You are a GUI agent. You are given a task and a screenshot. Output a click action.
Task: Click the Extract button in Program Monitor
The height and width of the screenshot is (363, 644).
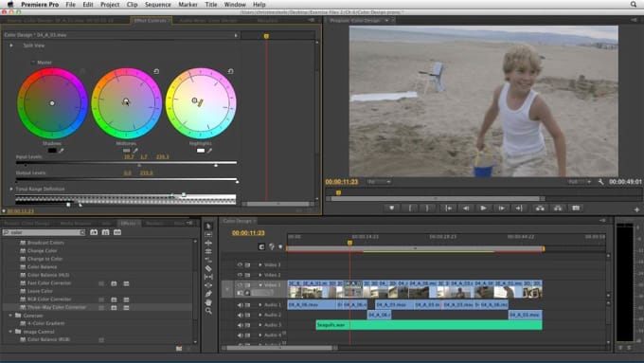[558, 209]
